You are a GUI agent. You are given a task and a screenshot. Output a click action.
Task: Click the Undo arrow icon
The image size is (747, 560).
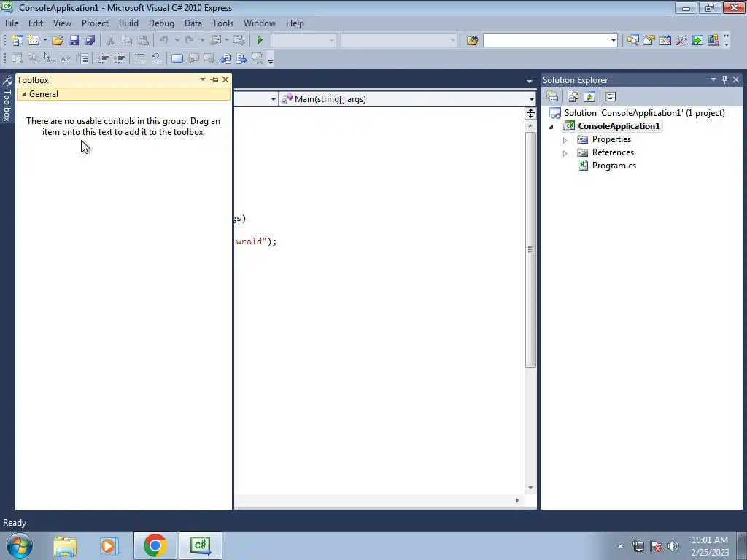(164, 41)
